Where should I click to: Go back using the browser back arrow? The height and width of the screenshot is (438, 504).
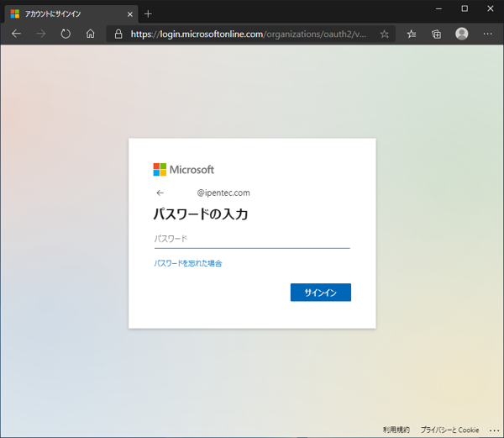click(16, 34)
